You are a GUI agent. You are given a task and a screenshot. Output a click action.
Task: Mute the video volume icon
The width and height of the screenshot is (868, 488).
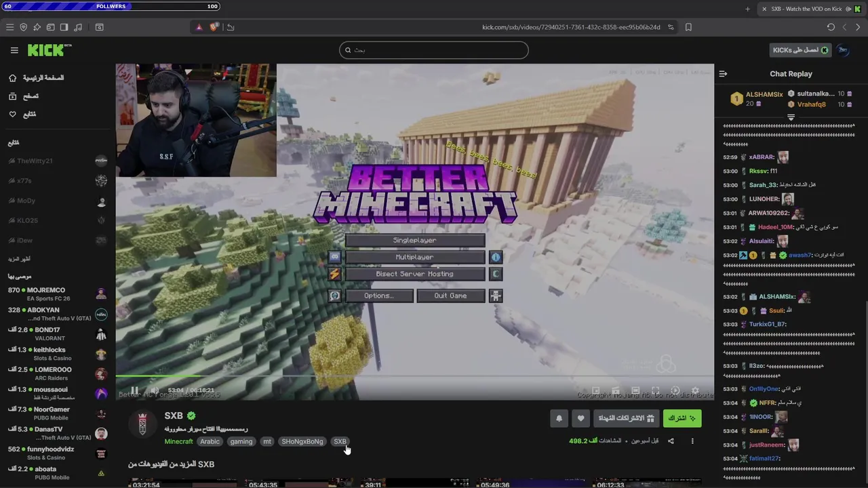[154, 390]
